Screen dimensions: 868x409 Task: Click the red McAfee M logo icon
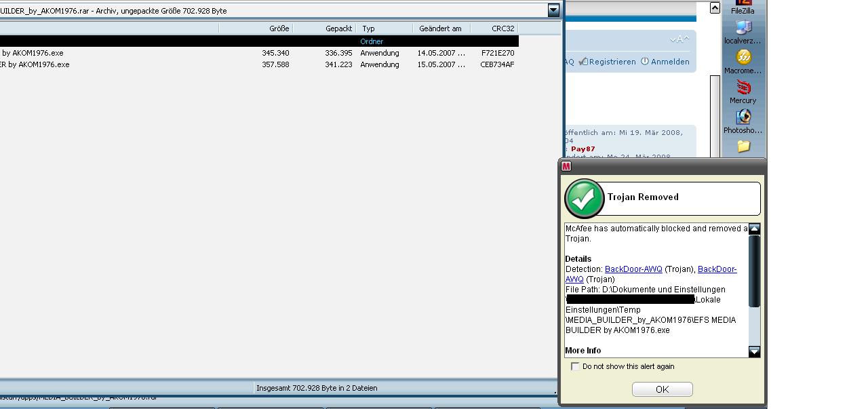(x=566, y=166)
